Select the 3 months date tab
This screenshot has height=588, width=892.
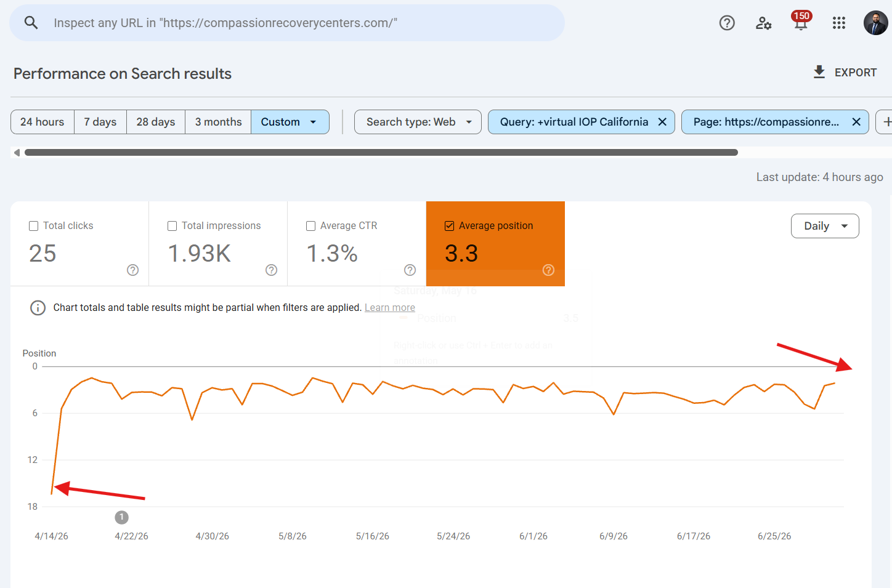[x=218, y=122]
